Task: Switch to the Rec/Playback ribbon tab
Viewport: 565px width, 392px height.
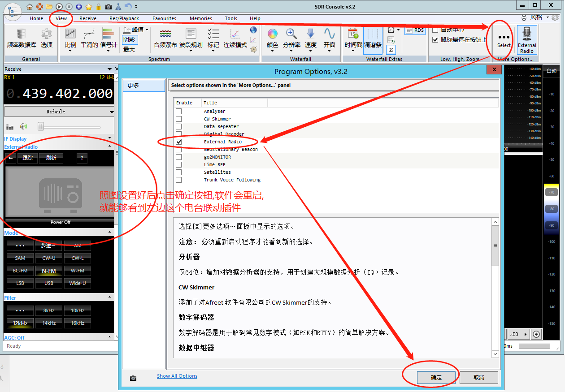Action: (124, 18)
